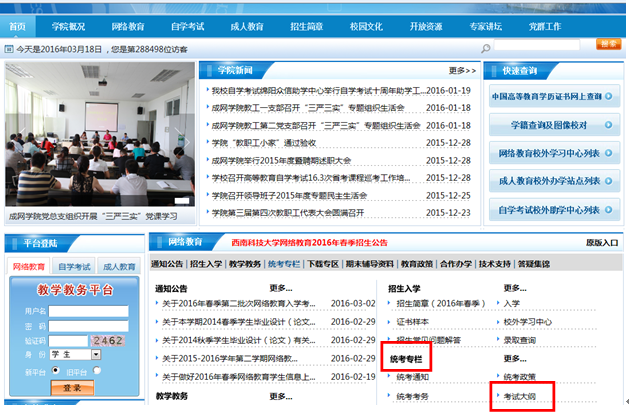Click arrow icon on 成人教育校外办学站点列表
The width and height of the screenshot is (629, 414).
[x=608, y=182]
